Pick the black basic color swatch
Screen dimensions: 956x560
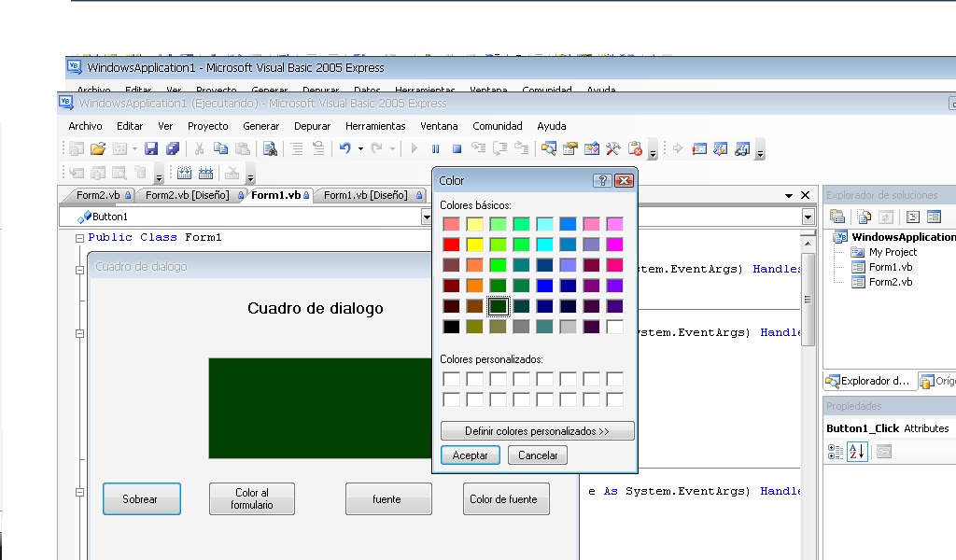(451, 327)
